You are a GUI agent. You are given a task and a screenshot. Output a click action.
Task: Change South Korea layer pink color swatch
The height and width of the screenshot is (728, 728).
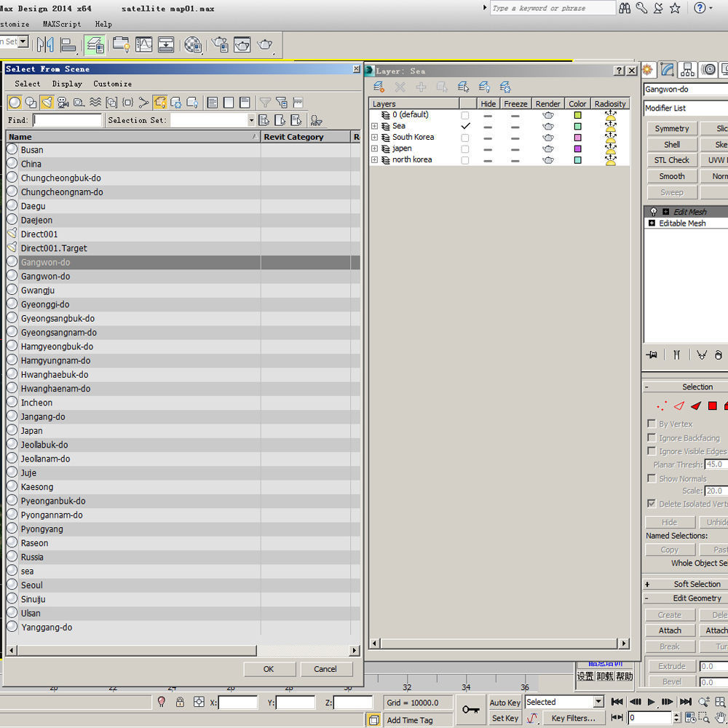pyautogui.click(x=577, y=138)
